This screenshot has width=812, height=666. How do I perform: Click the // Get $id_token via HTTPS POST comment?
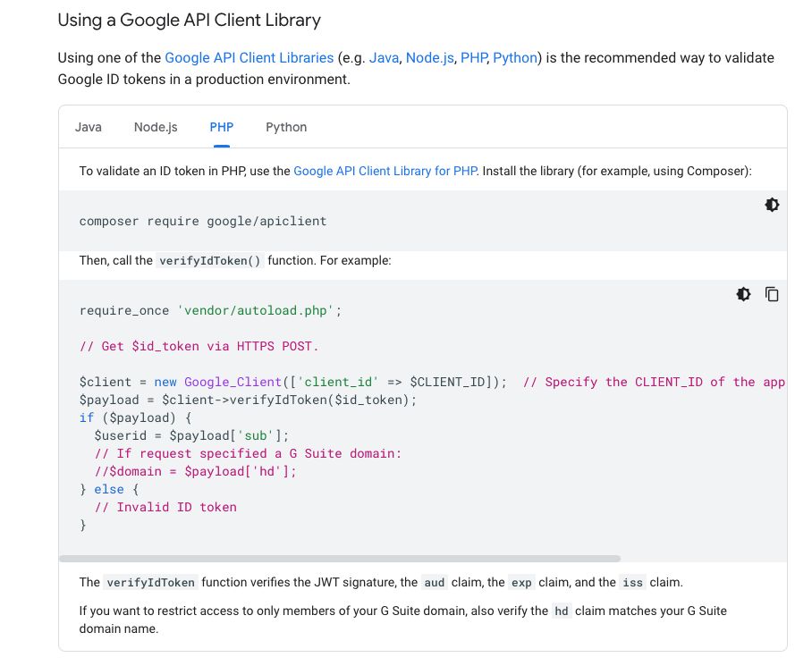point(199,346)
